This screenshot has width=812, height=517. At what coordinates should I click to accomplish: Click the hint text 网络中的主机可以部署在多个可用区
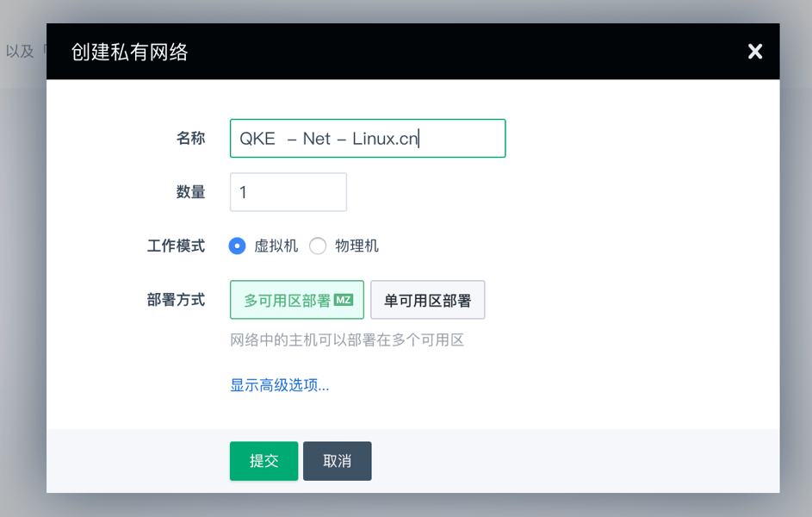tap(347, 339)
